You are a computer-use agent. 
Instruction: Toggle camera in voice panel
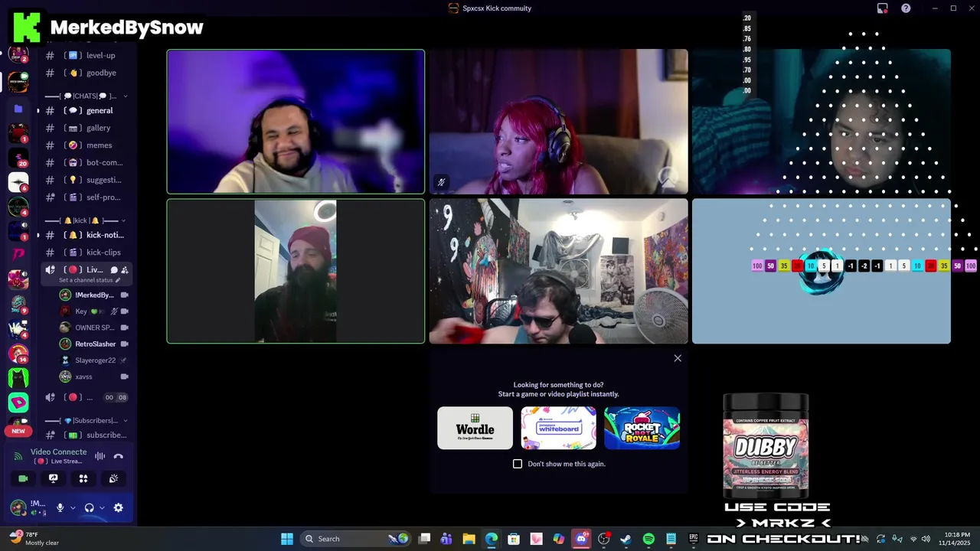click(23, 478)
